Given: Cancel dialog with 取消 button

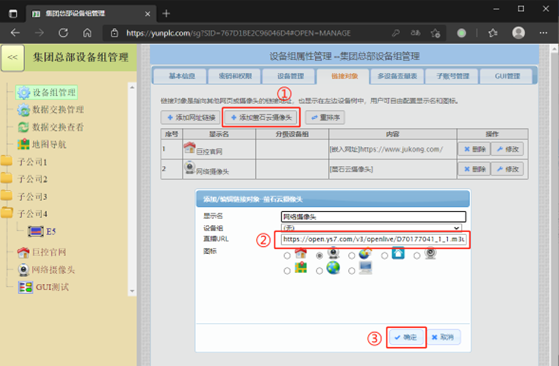Looking at the screenshot, I should point(443,337).
